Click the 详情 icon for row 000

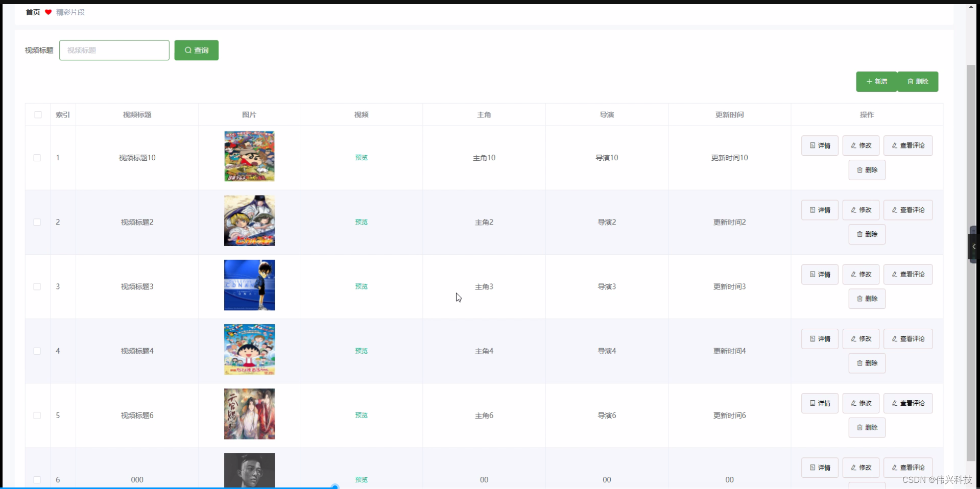[x=813, y=467]
